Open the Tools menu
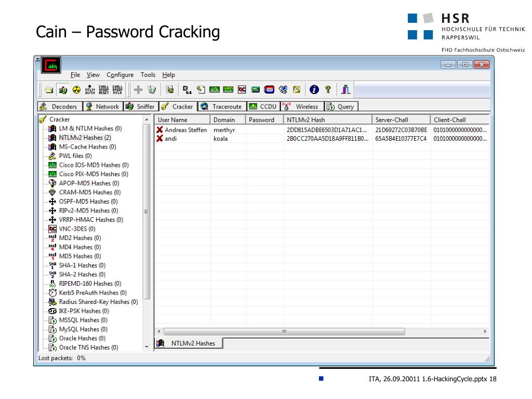Viewport: 532px width, 399px height. (148, 75)
